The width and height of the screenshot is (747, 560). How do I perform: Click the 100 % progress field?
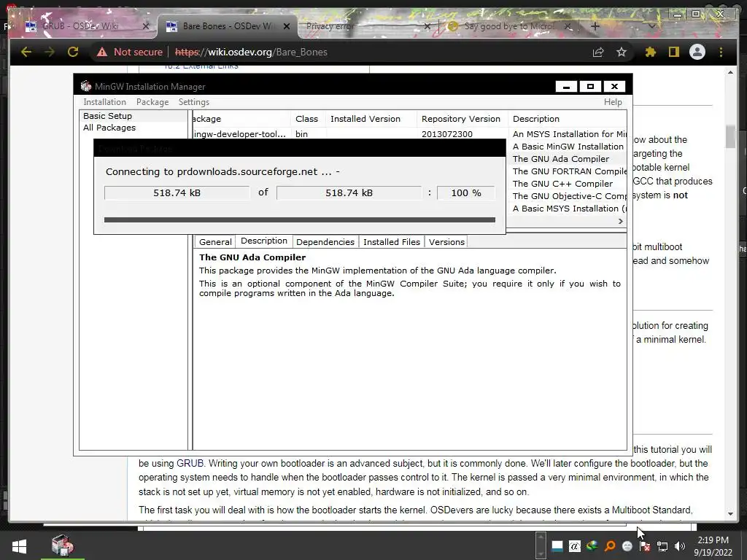tap(466, 192)
